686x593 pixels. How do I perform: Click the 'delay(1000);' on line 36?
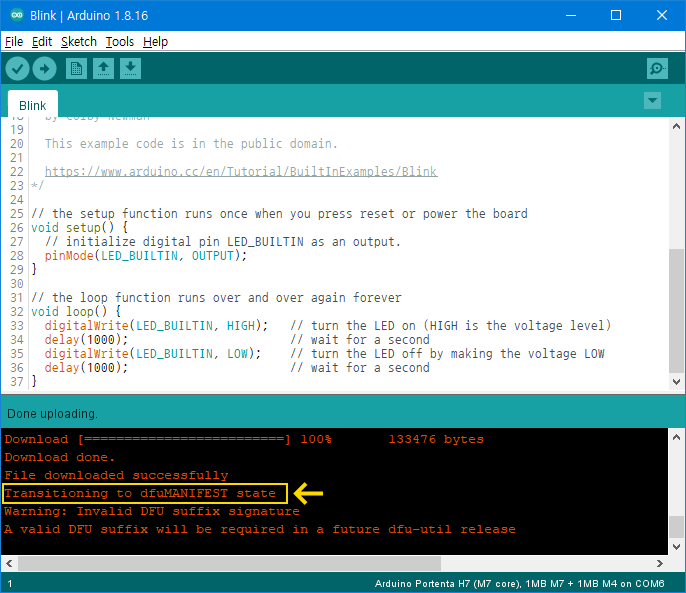pyautogui.click(x=86, y=368)
